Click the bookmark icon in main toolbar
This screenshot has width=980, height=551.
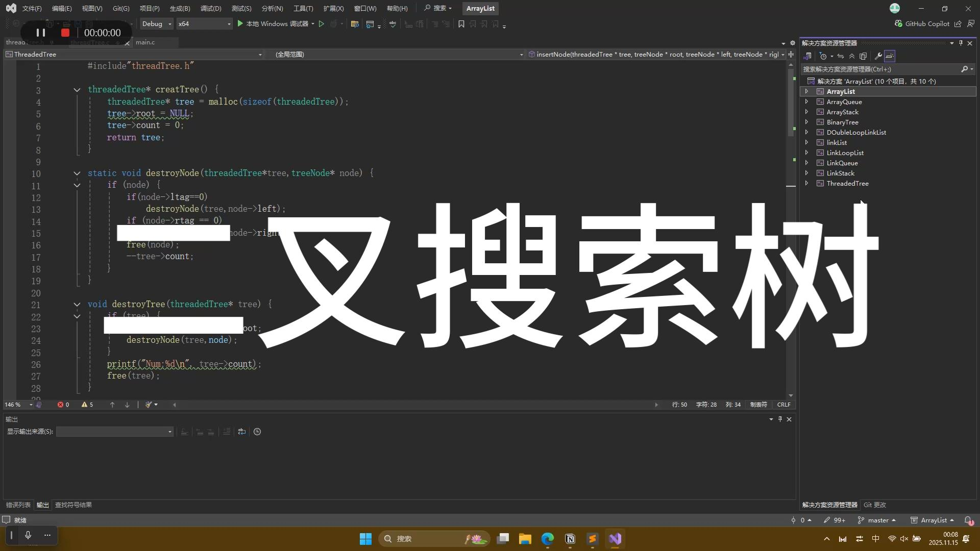click(461, 24)
